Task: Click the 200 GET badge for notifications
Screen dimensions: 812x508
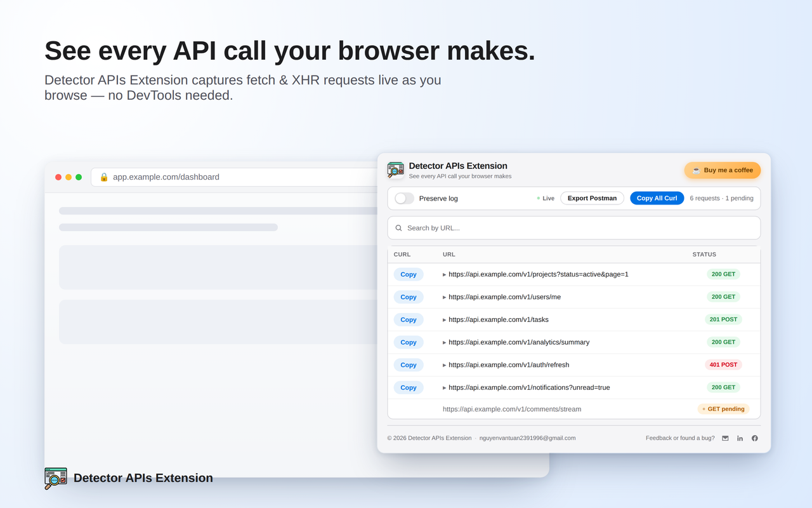Action: tap(723, 387)
